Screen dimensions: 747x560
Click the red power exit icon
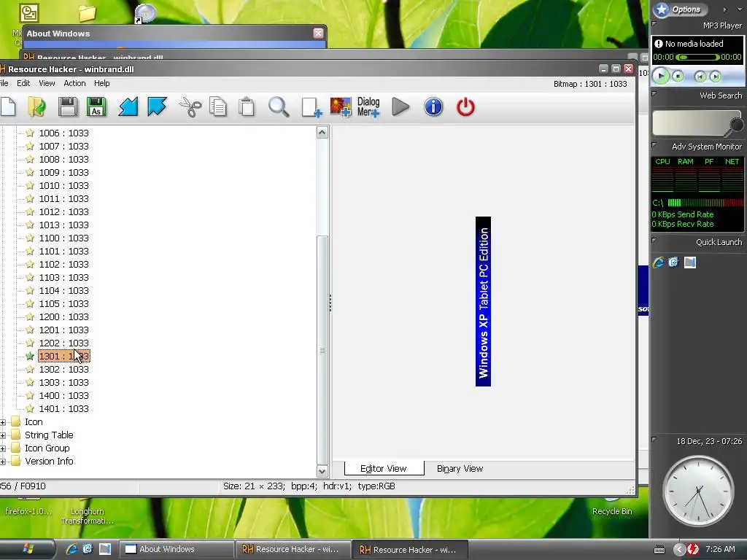tap(465, 106)
